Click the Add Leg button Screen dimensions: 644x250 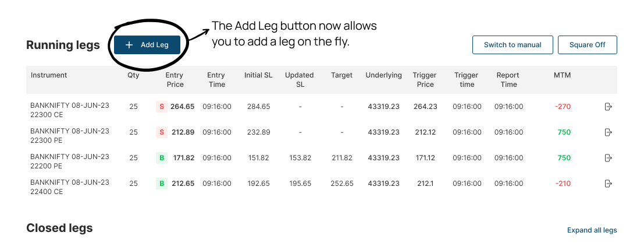147,45
